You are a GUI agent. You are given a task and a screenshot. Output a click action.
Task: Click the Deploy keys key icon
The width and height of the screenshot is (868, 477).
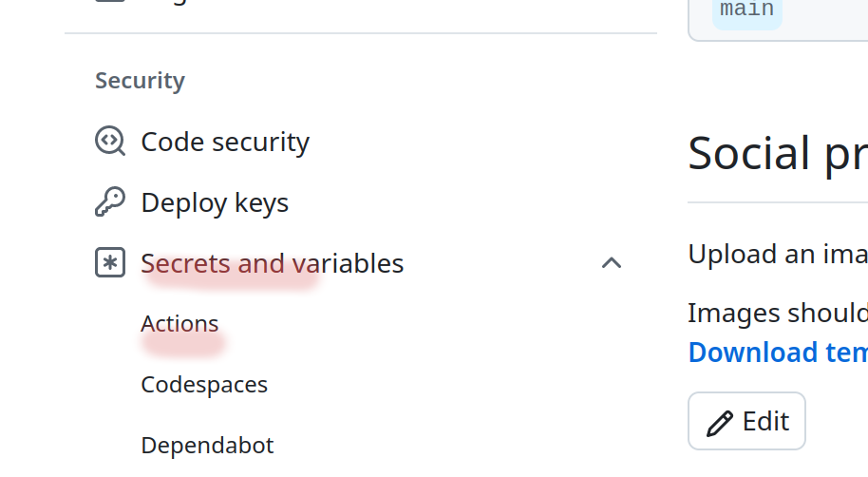[110, 202]
